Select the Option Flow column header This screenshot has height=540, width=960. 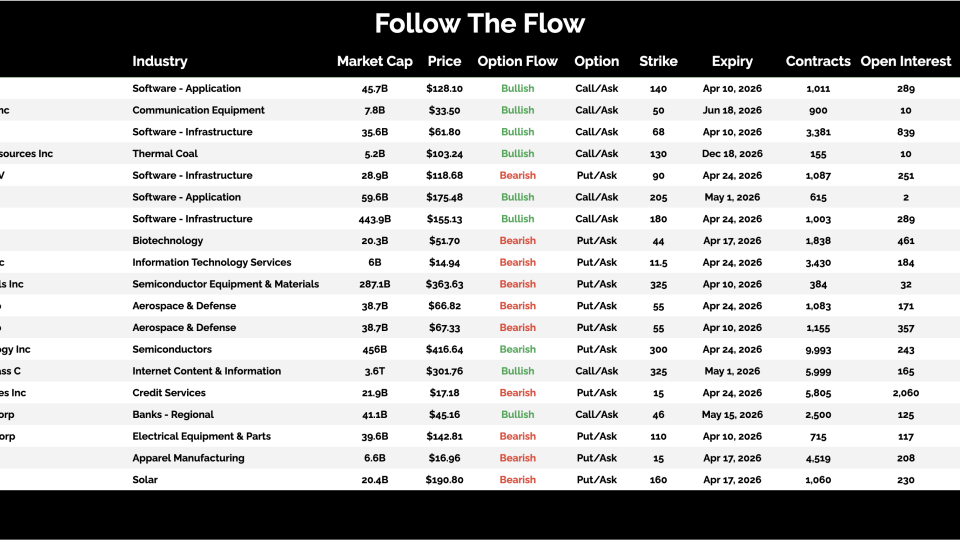click(x=517, y=61)
